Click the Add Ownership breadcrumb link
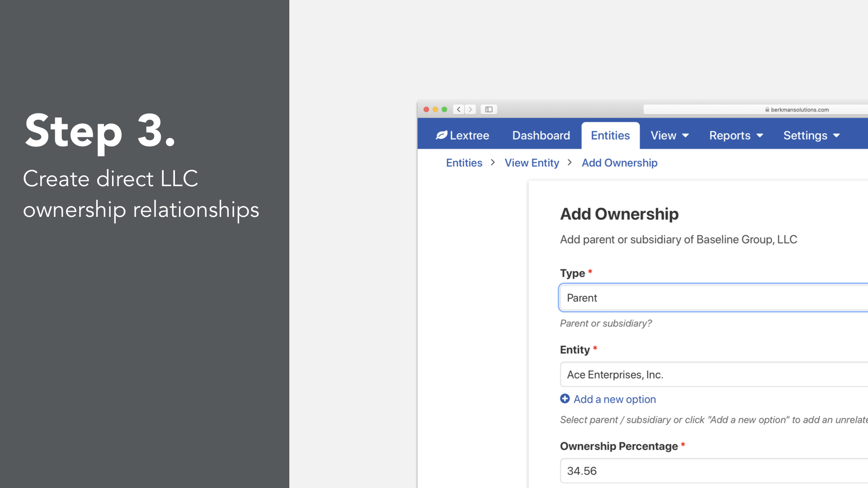The height and width of the screenshot is (488, 868). click(619, 163)
